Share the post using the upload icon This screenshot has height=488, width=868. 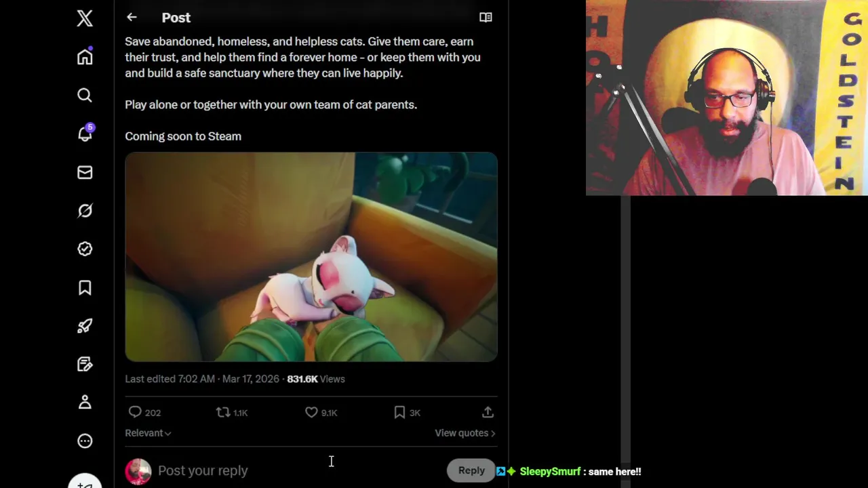[488, 412]
